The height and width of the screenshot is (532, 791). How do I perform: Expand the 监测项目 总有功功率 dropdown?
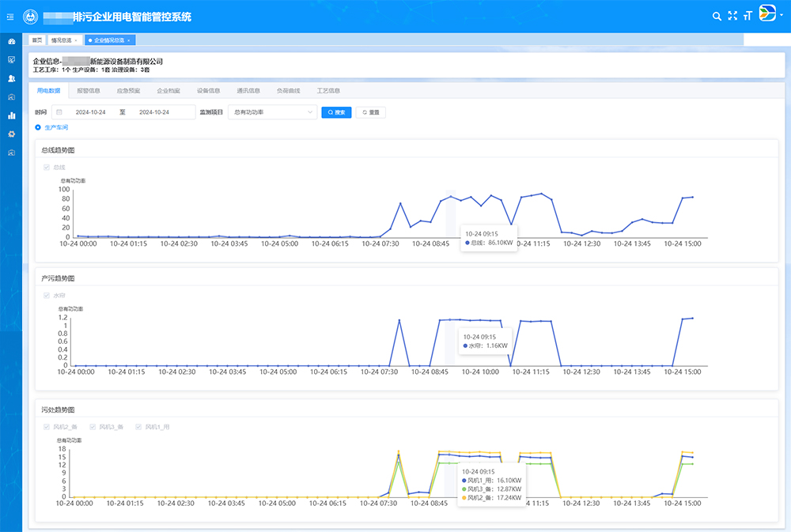(272, 112)
